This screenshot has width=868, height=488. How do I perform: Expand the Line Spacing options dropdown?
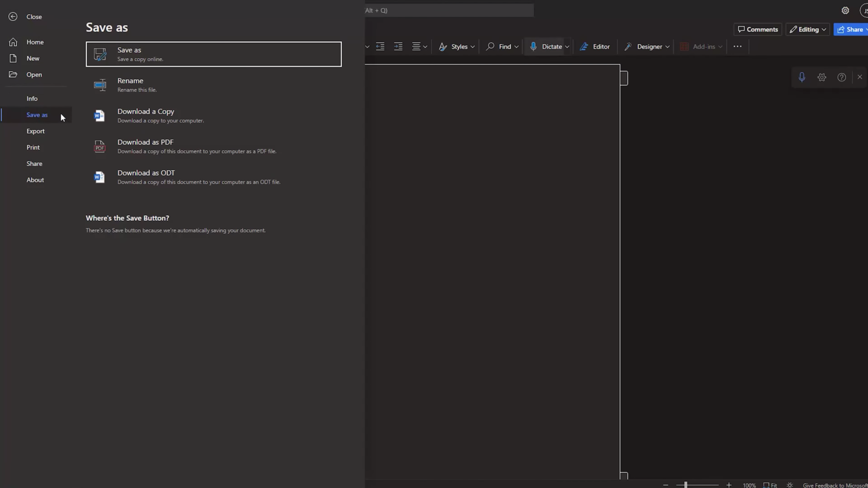pyautogui.click(x=426, y=46)
